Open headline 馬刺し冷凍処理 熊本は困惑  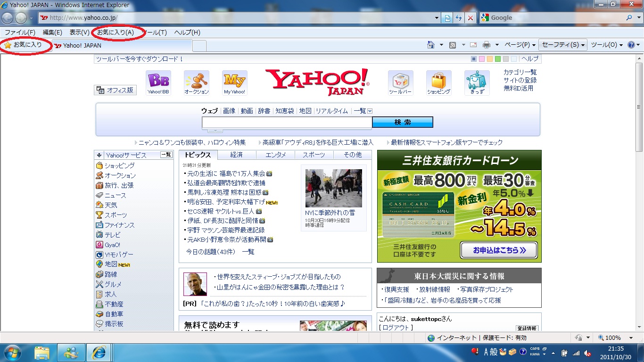click(x=224, y=192)
